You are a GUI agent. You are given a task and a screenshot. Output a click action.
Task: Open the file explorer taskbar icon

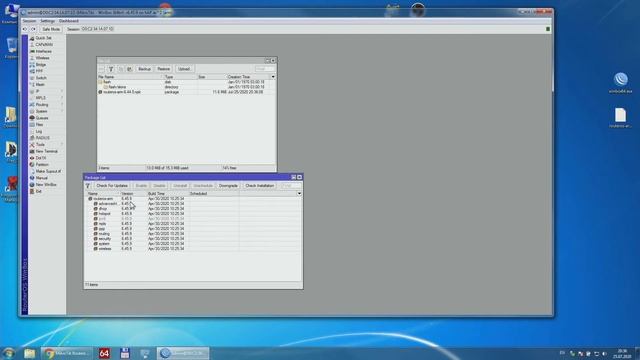coord(29,353)
